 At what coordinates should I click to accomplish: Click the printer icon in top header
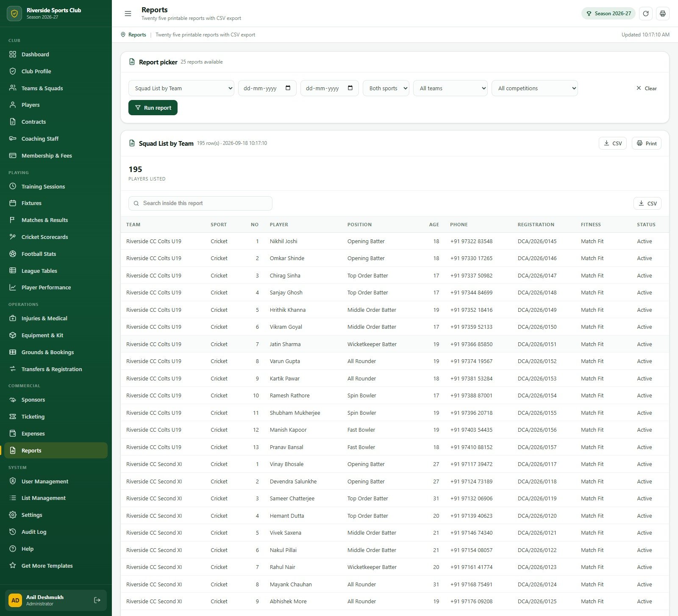(662, 14)
